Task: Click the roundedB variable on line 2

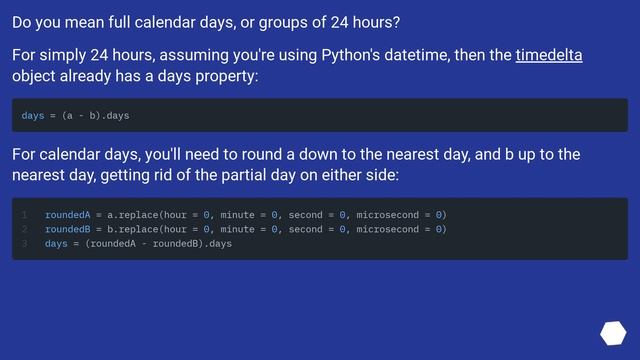Action: click(x=68, y=229)
